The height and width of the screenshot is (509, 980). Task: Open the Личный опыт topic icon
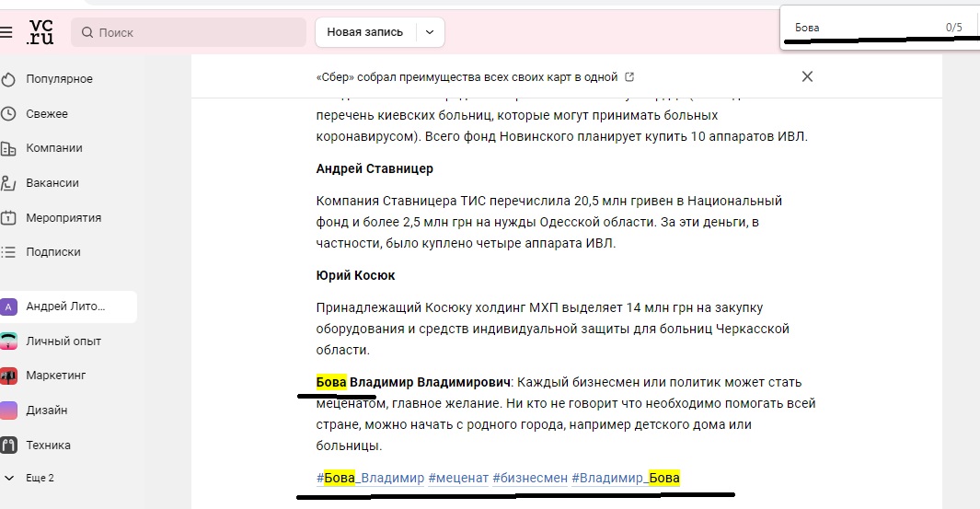[x=8, y=341]
